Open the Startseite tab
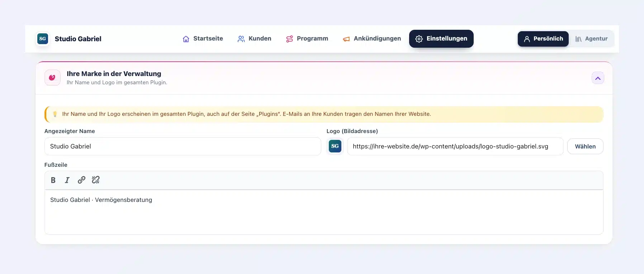Image resolution: width=644 pixels, height=274 pixels. [x=203, y=39]
